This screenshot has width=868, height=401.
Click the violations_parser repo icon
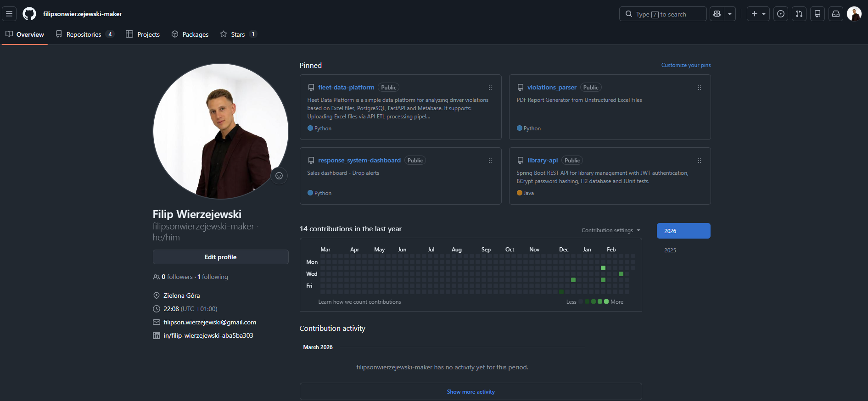[521, 88]
